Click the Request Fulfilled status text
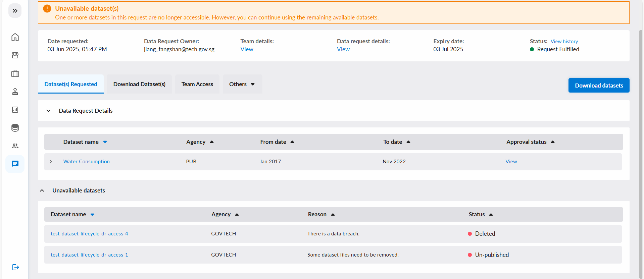This screenshot has width=644, height=279. [x=558, y=49]
